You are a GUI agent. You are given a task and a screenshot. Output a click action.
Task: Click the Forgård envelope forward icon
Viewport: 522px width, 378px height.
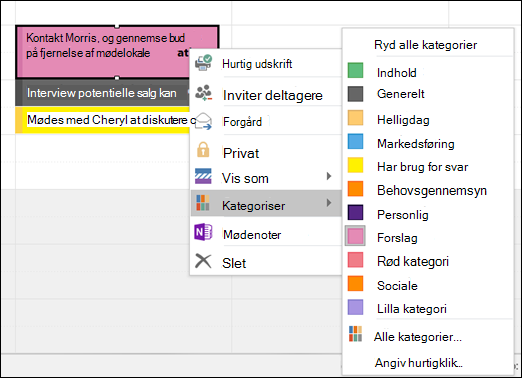tap(203, 121)
